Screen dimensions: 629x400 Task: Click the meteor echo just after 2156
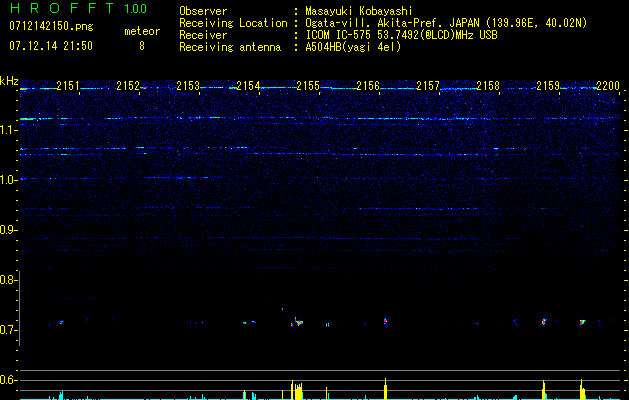coord(386,321)
